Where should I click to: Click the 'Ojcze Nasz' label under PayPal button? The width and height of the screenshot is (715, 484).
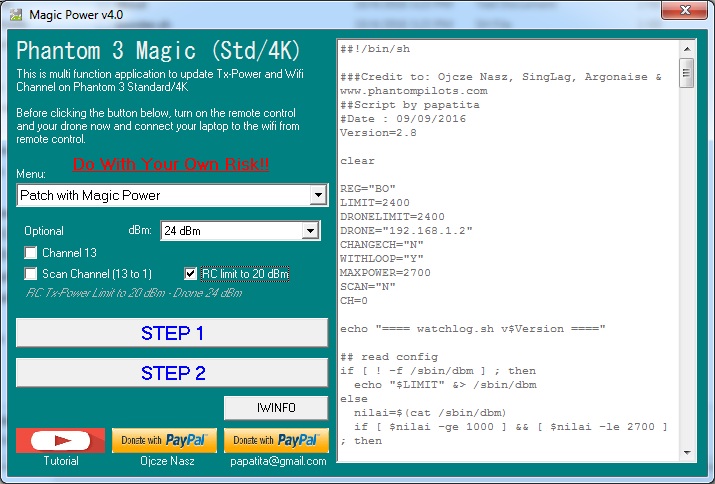tap(167, 461)
